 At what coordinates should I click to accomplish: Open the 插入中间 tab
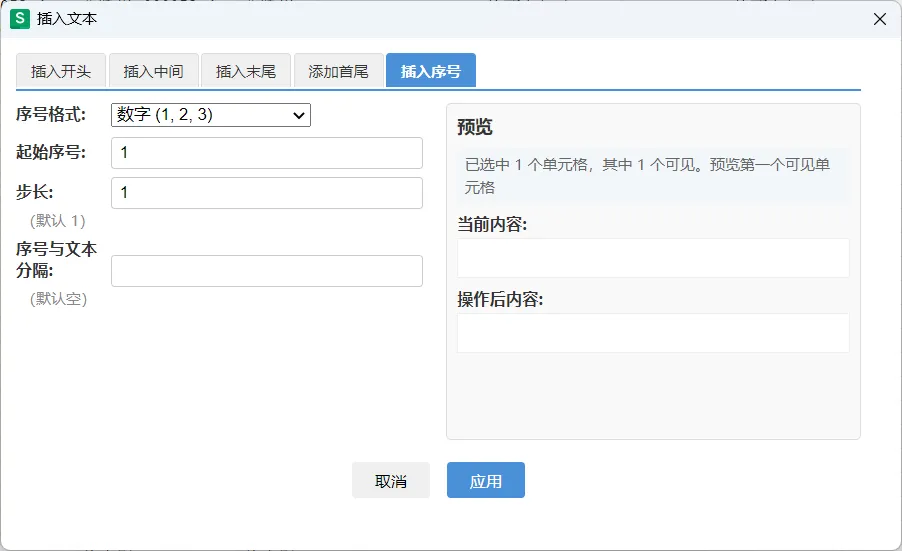(x=154, y=71)
